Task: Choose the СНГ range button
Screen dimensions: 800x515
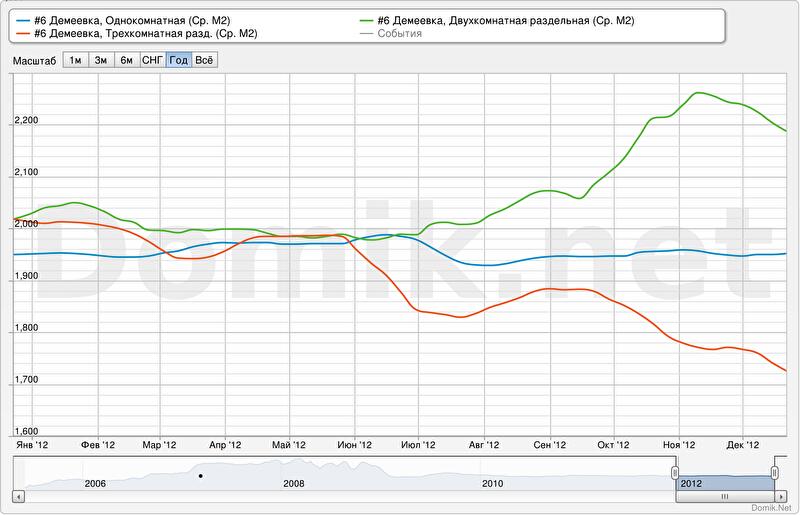Action: pos(153,60)
